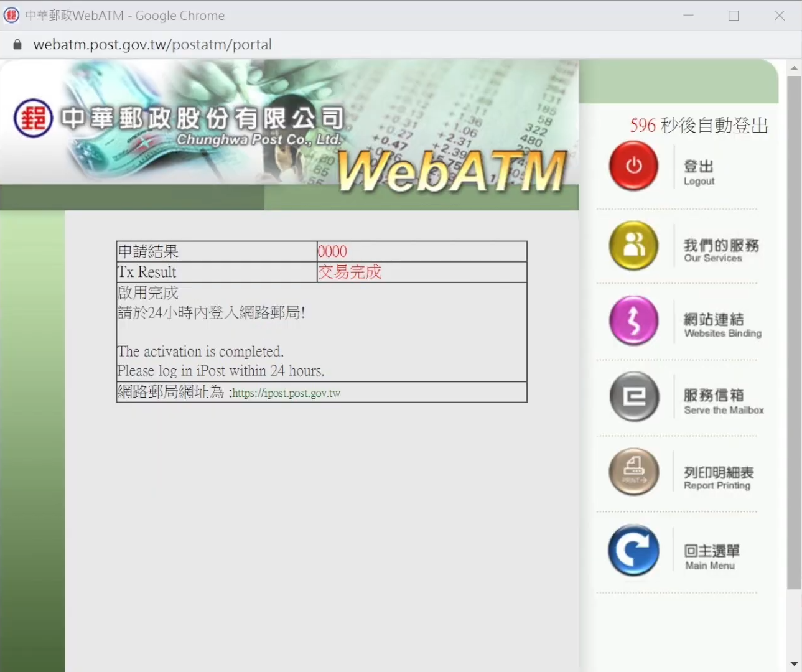Click 'The activation is completed.' text
The height and width of the screenshot is (672, 802).
tap(200, 352)
